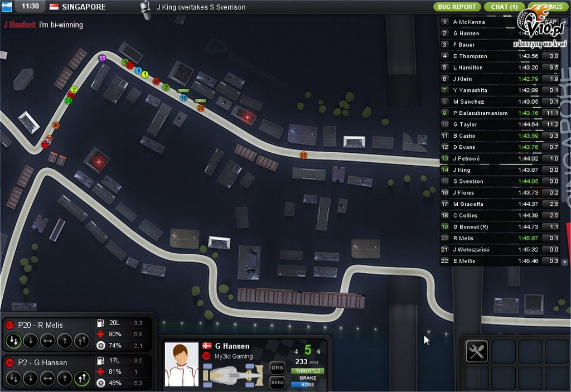
Task: Select the orange car 30 marker on track
Action: (x=56, y=125)
